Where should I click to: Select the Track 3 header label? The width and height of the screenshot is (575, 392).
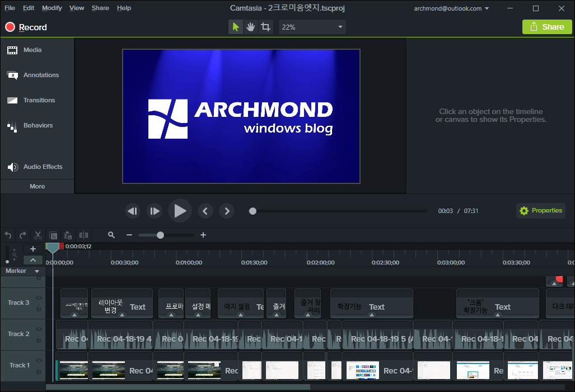click(x=18, y=303)
